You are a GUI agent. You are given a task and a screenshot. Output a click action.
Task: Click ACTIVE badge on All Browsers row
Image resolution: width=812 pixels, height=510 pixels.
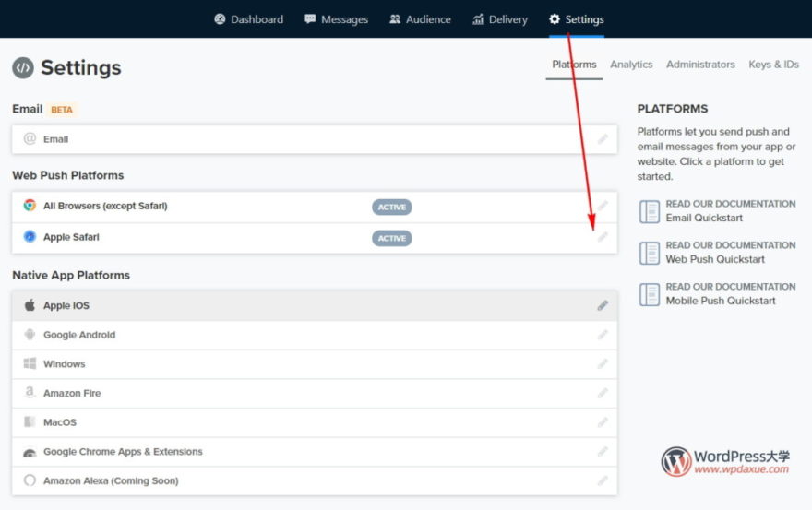[x=391, y=208]
